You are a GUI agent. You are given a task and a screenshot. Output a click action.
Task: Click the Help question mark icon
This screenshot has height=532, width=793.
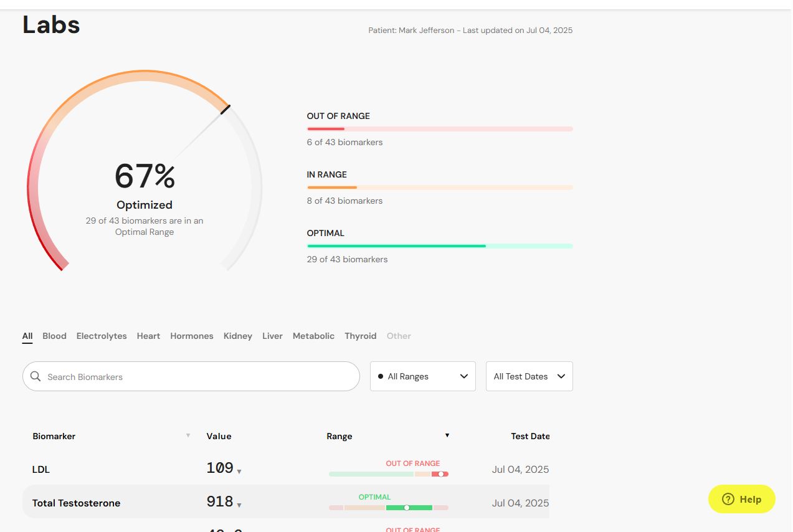pyautogui.click(x=728, y=499)
